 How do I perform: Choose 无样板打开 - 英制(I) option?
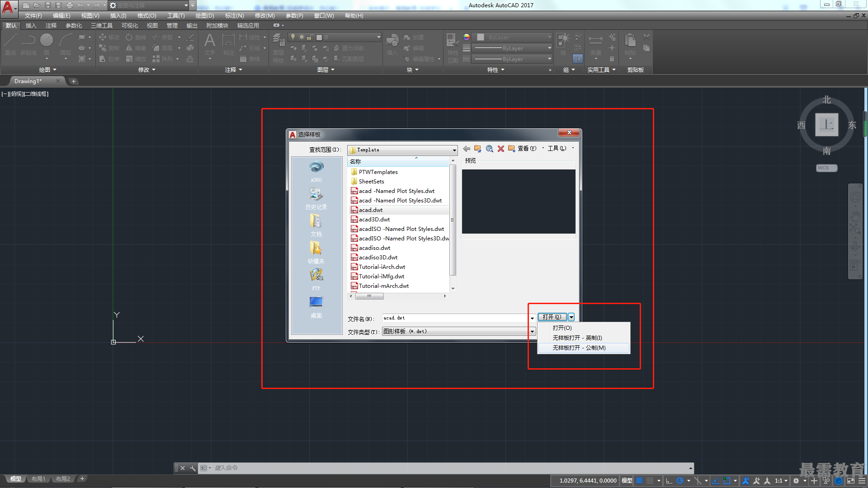[x=584, y=338]
